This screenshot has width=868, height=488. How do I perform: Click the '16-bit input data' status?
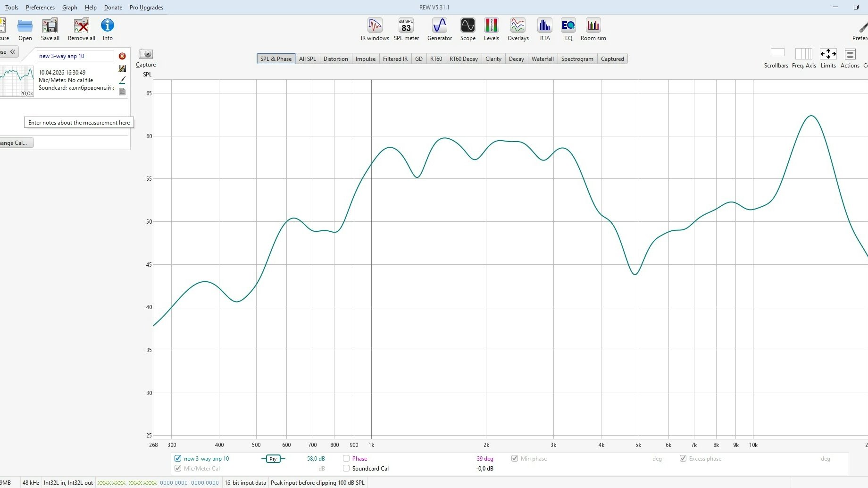click(x=245, y=483)
